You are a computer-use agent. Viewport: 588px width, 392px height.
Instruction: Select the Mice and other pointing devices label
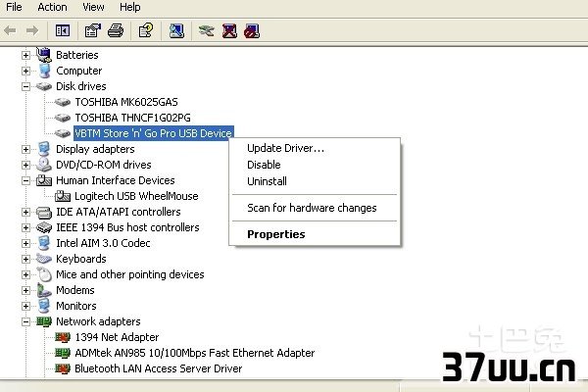129,274
